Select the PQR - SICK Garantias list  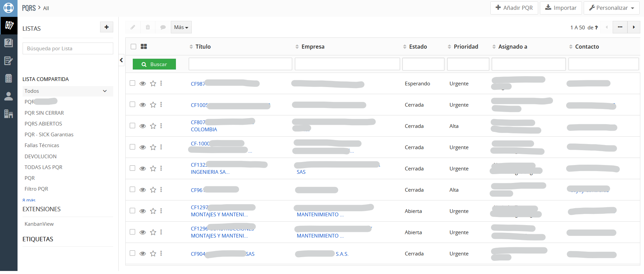[x=49, y=134]
